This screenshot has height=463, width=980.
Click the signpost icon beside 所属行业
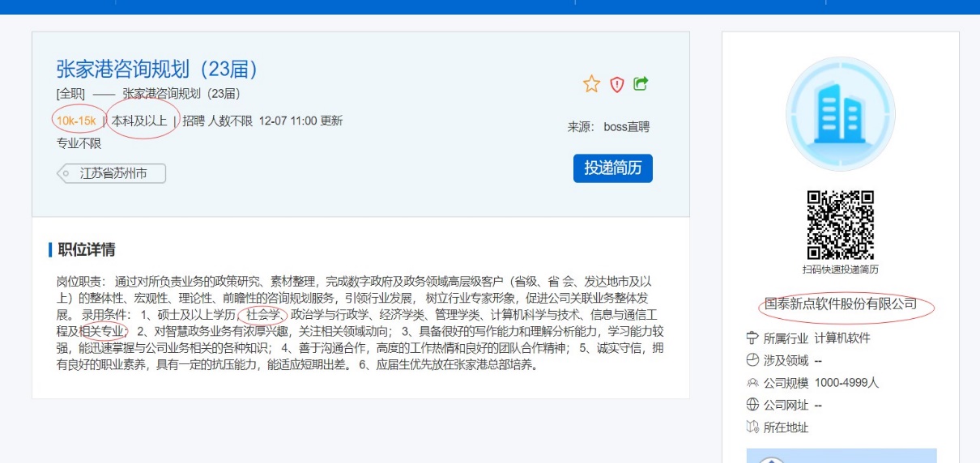pyautogui.click(x=752, y=338)
